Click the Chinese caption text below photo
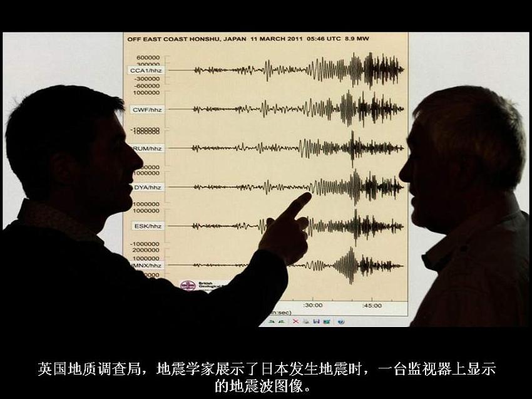The height and width of the screenshot is (399, 532). click(x=266, y=377)
